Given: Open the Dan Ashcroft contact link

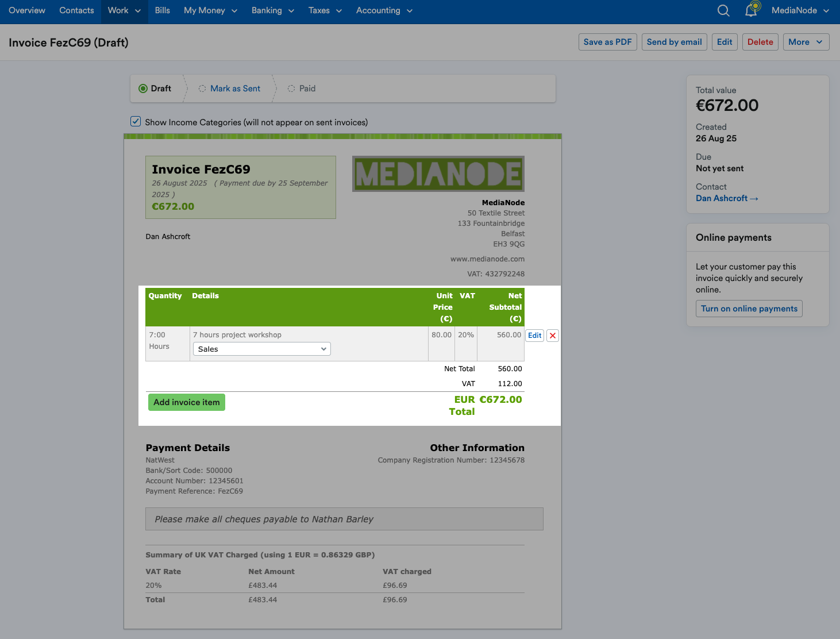Looking at the screenshot, I should click(727, 198).
